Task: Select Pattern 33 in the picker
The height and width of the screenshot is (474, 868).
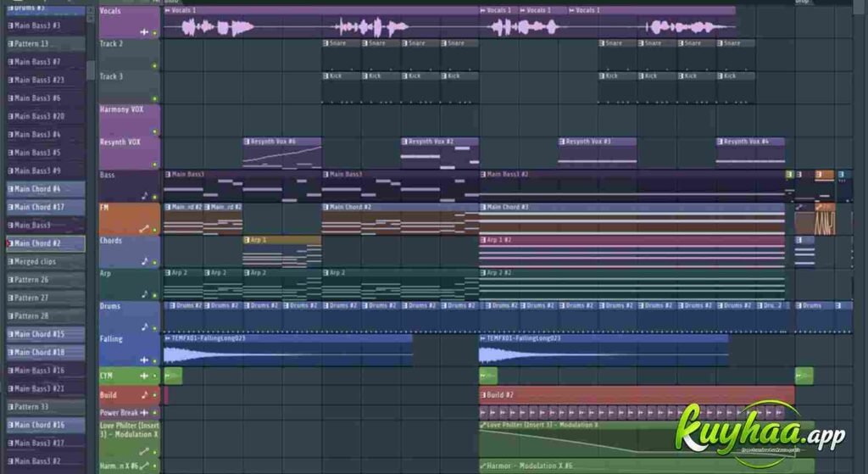Action: [46, 407]
